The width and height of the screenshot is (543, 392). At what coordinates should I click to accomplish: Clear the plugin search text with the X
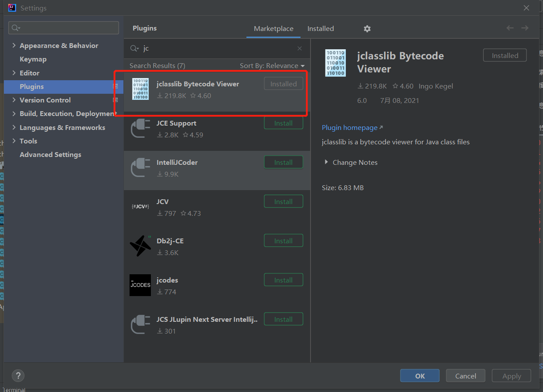click(x=300, y=48)
